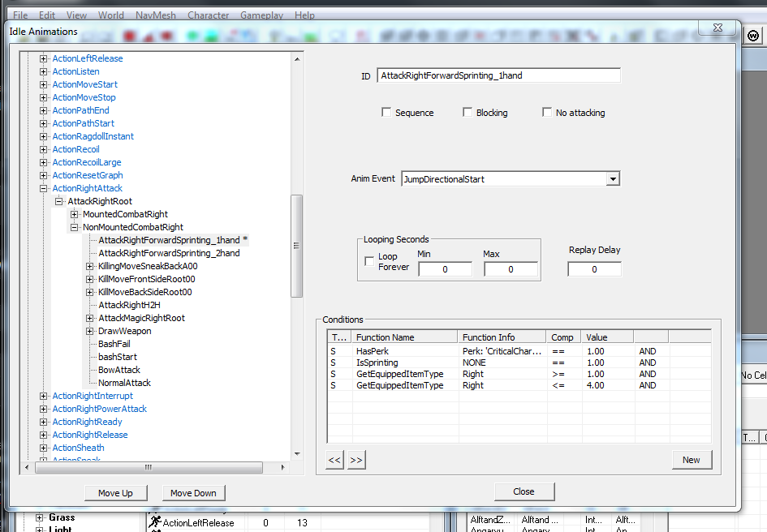Collapse the ActionRightAttack node

44,188
